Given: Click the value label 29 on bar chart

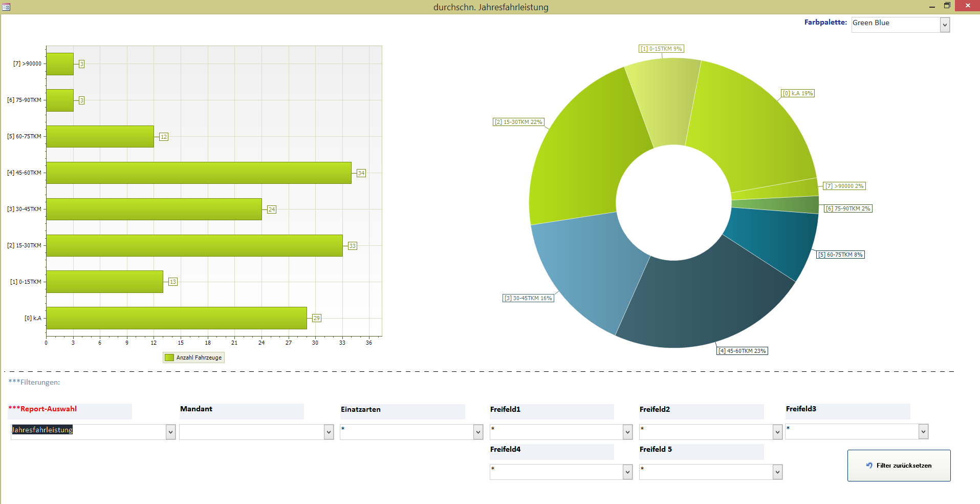Looking at the screenshot, I should (317, 318).
